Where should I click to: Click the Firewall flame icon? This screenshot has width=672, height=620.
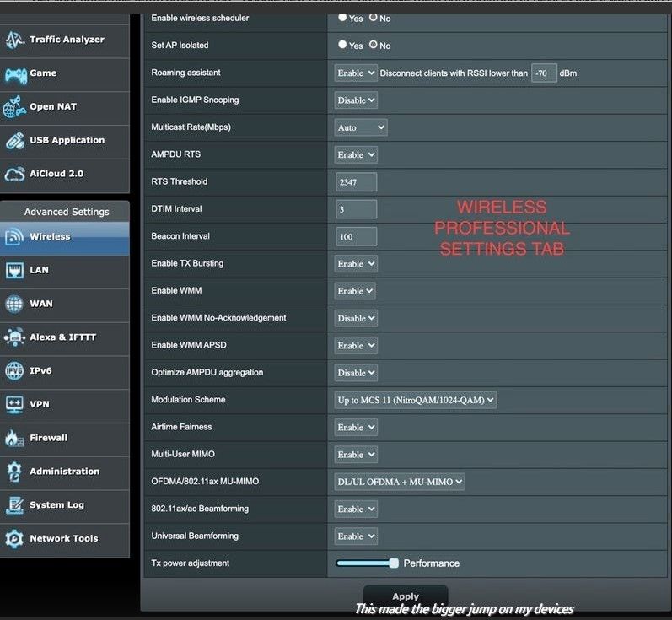point(14,439)
